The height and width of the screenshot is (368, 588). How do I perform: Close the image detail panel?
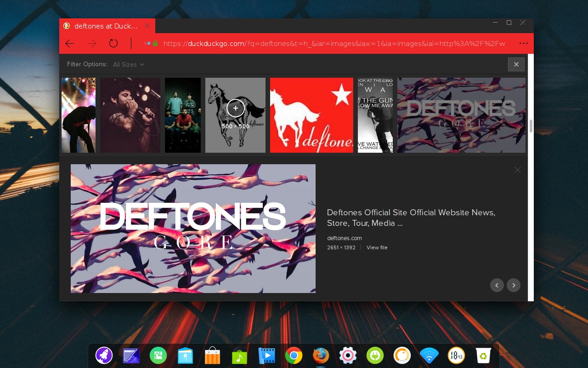(518, 170)
